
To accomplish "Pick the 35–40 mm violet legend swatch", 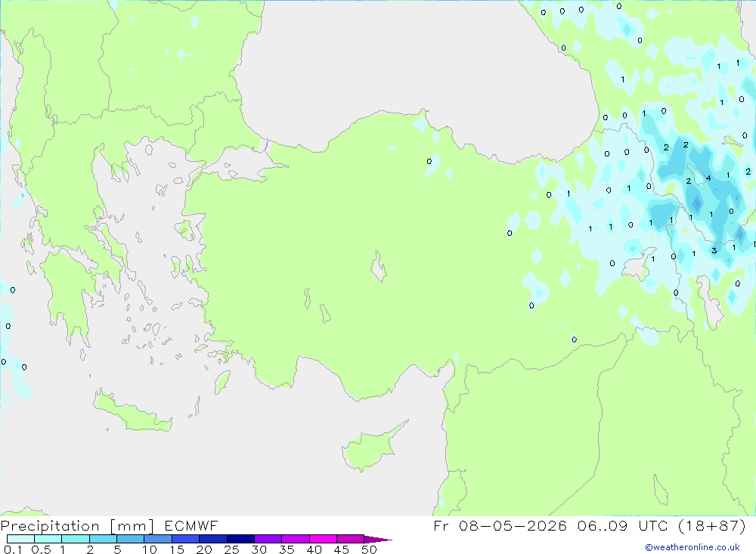I will coord(296,539).
